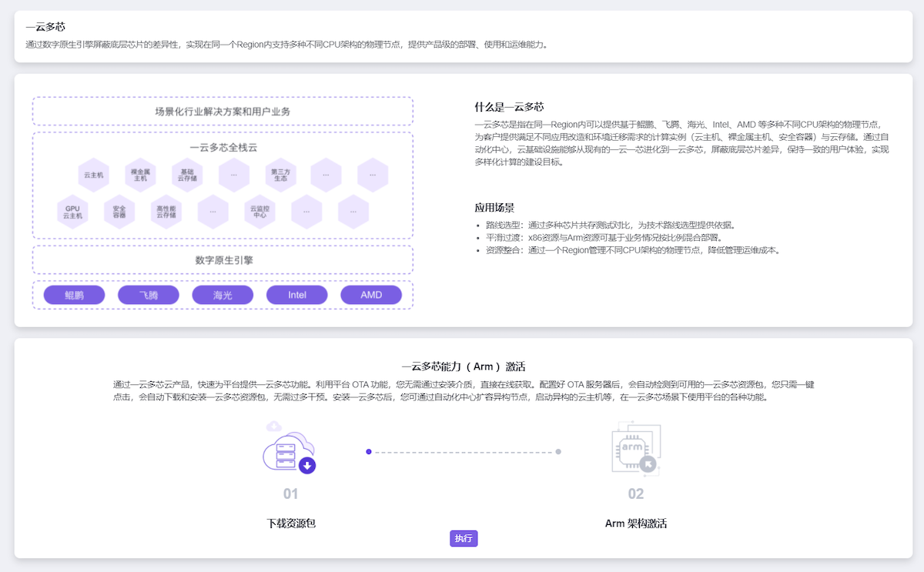Click the 执行 (Execute) button
924x572 pixels.
464,538
